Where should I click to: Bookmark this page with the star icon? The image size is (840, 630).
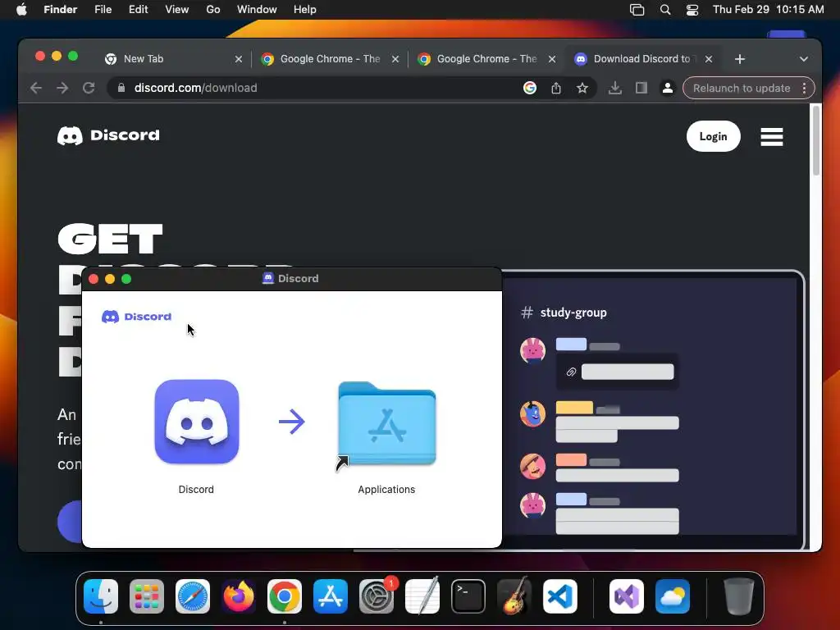coord(582,88)
